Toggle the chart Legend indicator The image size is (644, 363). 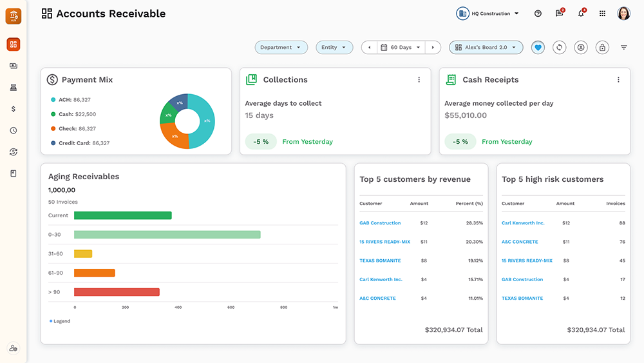(60, 321)
